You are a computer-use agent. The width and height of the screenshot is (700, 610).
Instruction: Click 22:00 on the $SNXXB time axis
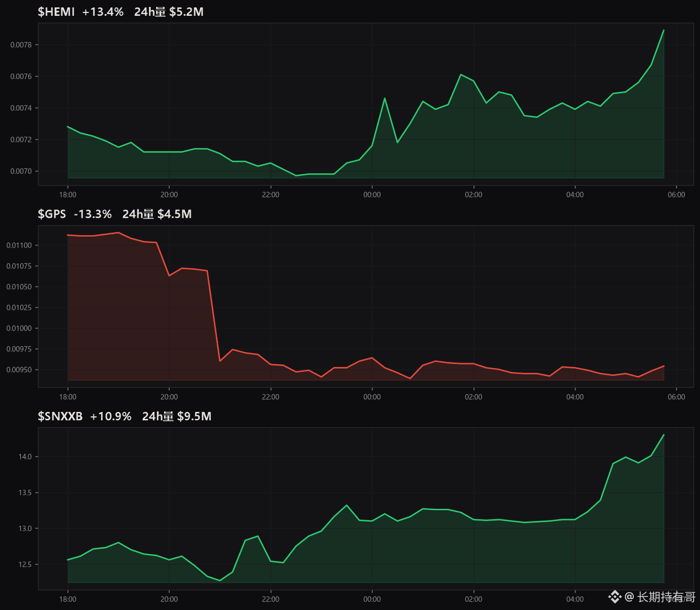click(271, 599)
